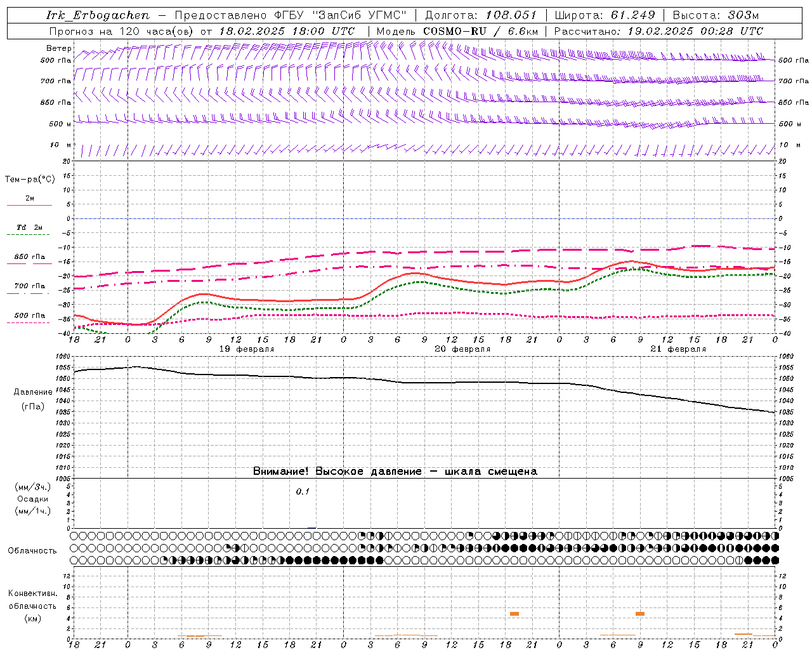Click the (гПа) unit under Давление
This screenshot has height=650, width=812.
(33, 407)
